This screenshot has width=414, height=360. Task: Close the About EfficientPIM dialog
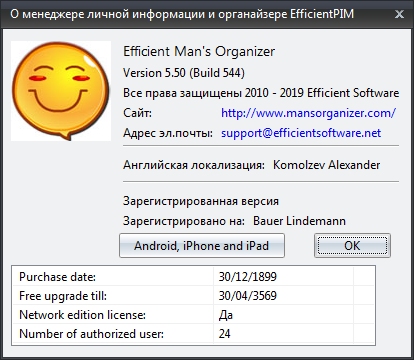(x=399, y=14)
